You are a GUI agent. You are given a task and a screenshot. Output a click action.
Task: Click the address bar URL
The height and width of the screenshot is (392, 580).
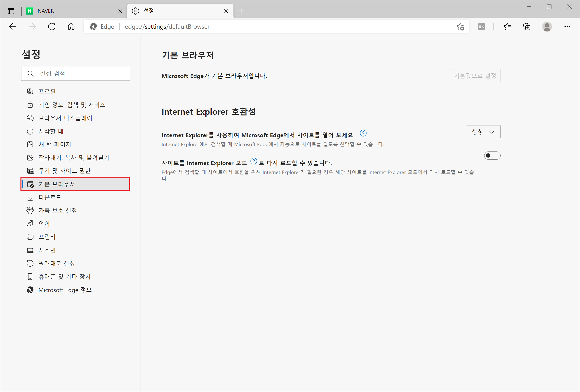pyautogui.click(x=167, y=26)
